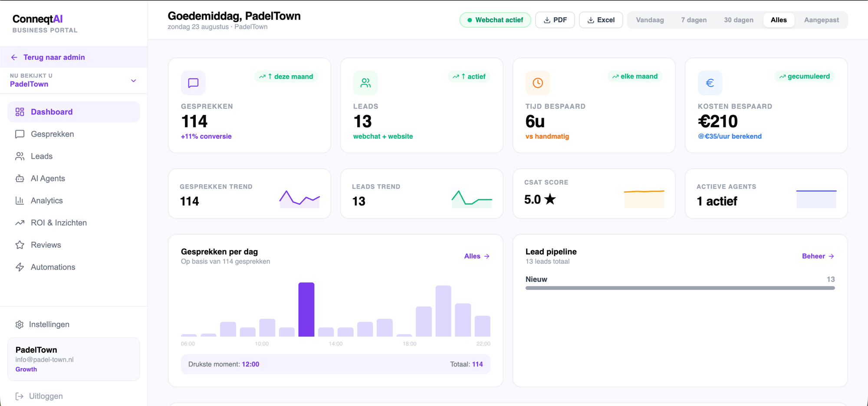
Task: Click the Nieuw lead pipeline progress bar
Action: point(680,288)
